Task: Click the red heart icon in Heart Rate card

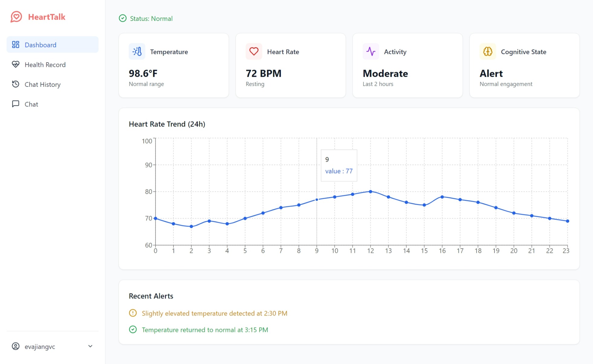Action: click(x=254, y=52)
